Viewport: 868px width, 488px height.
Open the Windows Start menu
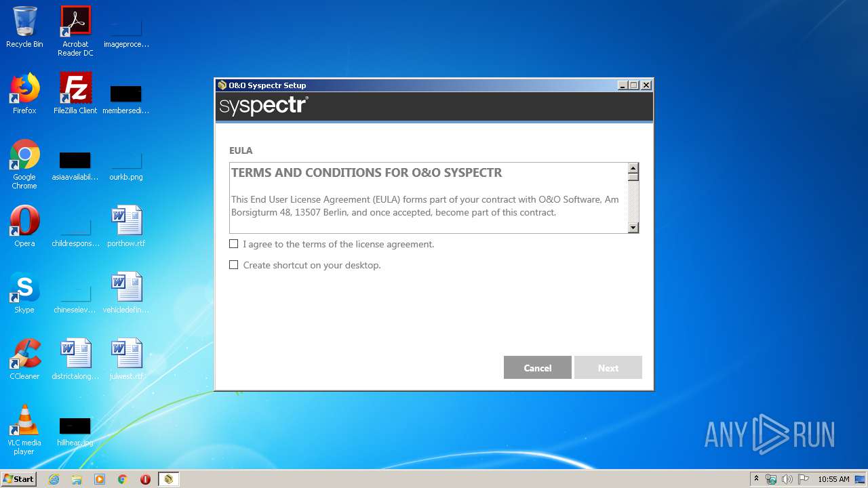click(x=18, y=479)
